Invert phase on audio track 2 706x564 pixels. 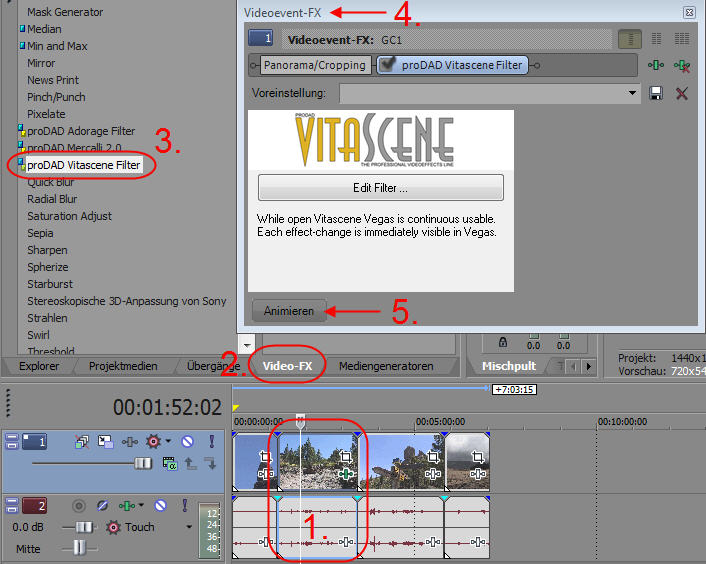[101, 507]
